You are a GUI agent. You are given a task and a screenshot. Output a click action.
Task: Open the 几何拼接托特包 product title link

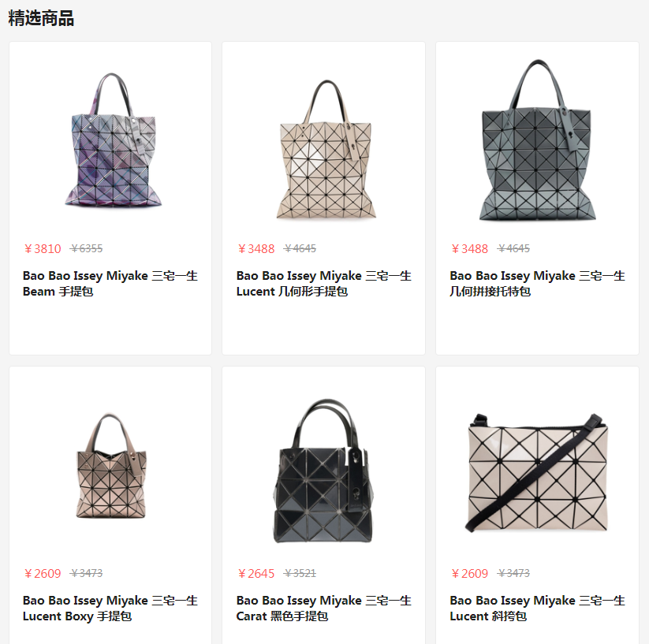pos(537,283)
